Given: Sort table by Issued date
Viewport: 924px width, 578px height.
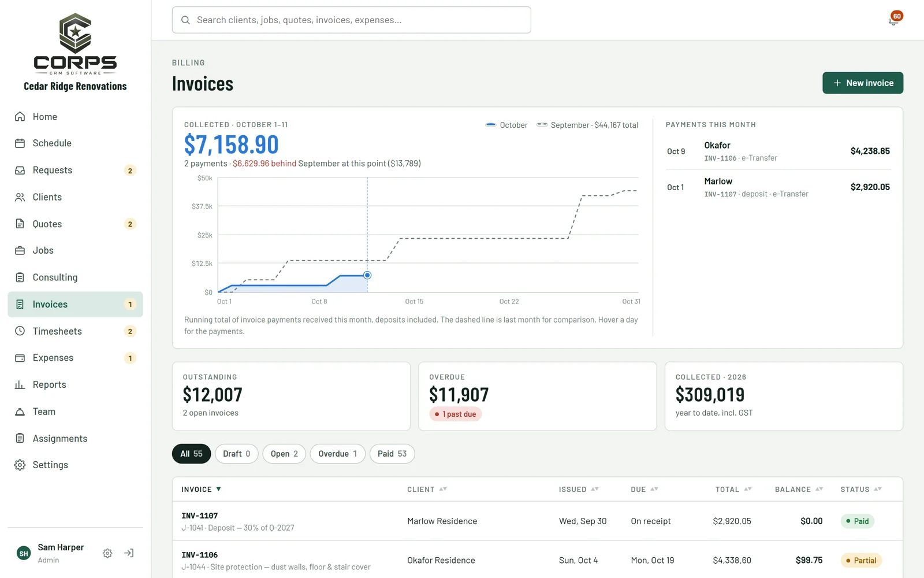Looking at the screenshot, I should pos(579,490).
